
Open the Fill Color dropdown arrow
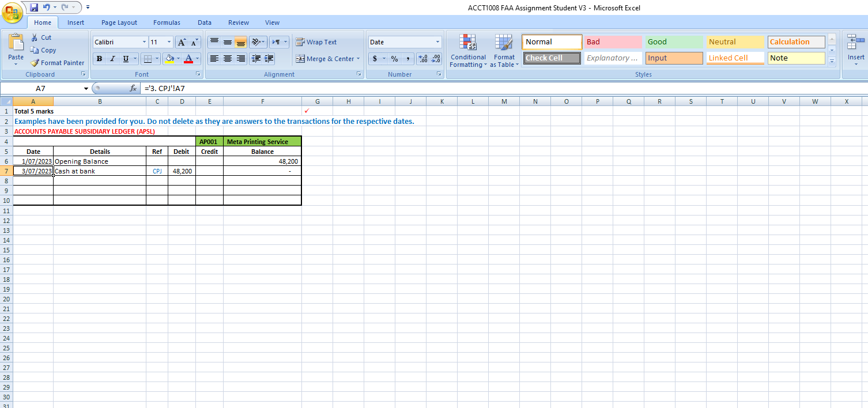click(177, 59)
